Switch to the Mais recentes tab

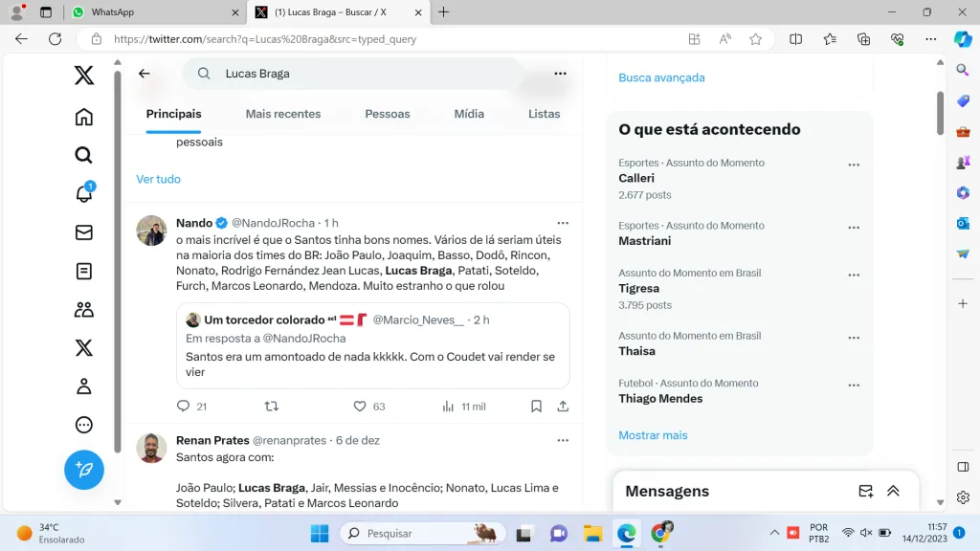(x=283, y=114)
